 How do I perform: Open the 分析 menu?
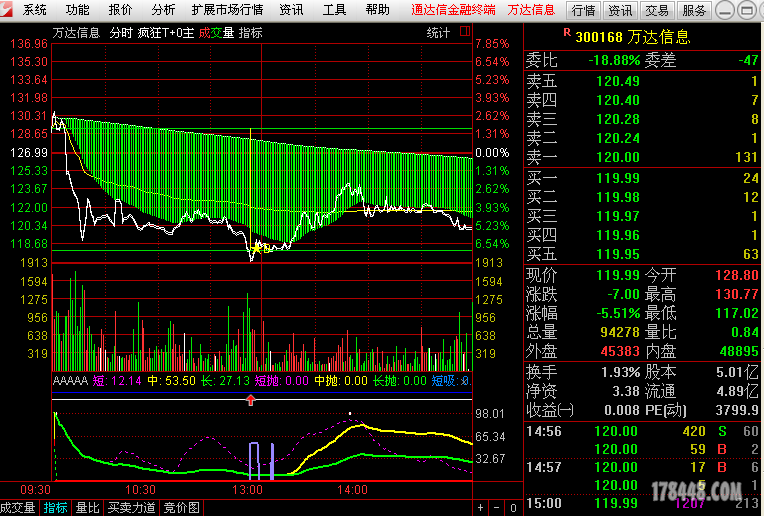point(163,10)
